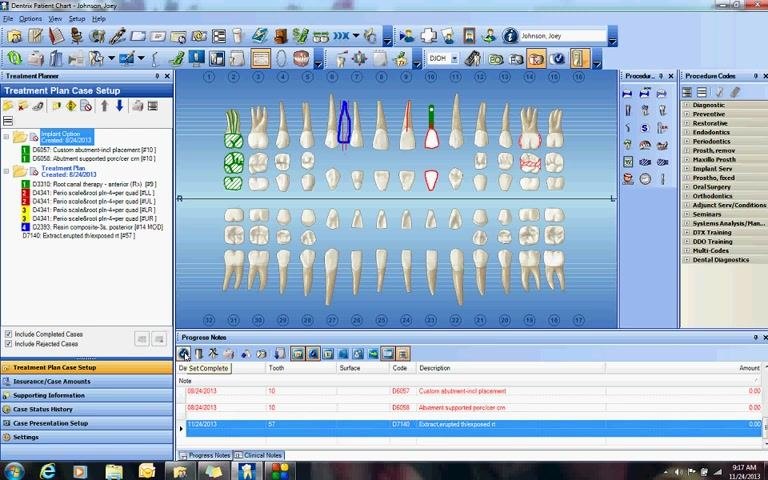Select D3310 Root canal therapy tree item
The image size is (768, 480).
tap(94, 184)
